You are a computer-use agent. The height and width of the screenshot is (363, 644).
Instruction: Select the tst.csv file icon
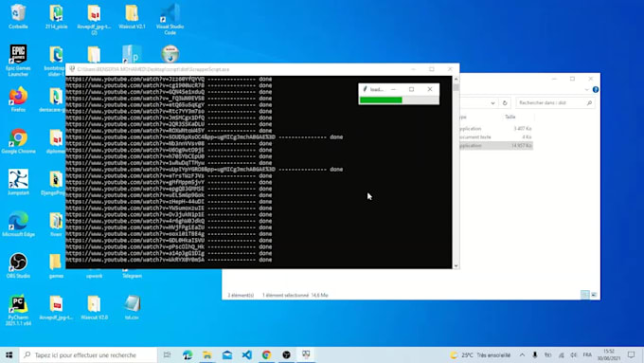point(132,307)
